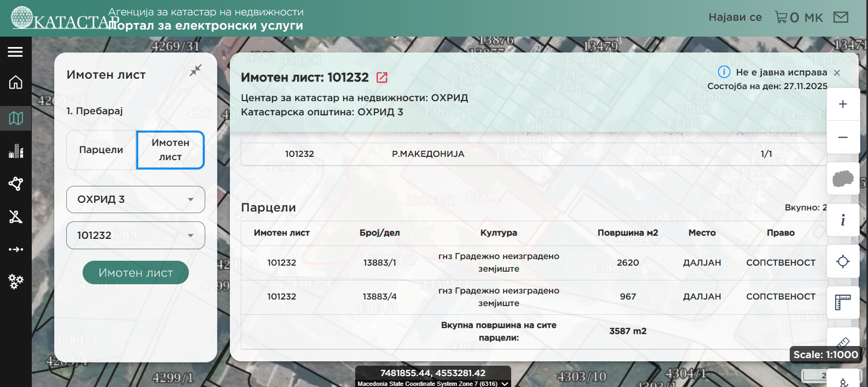Screen dimensions: 868x387
Task: Open Имотен лист 101232 in new window
Action: [382, 78]
